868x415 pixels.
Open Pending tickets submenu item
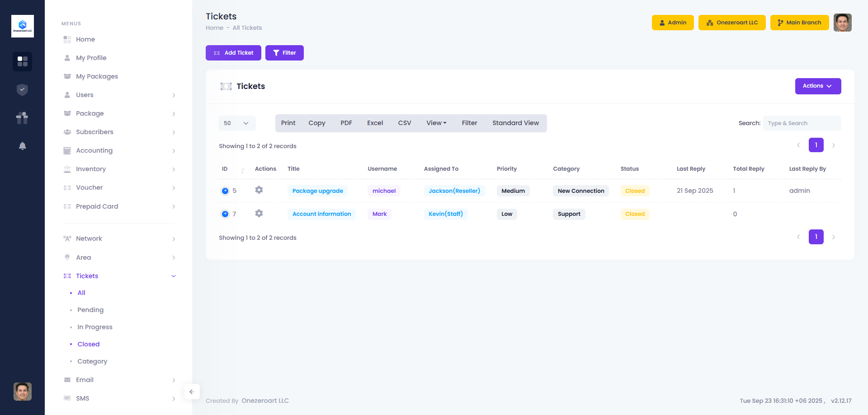coord(90,310)
